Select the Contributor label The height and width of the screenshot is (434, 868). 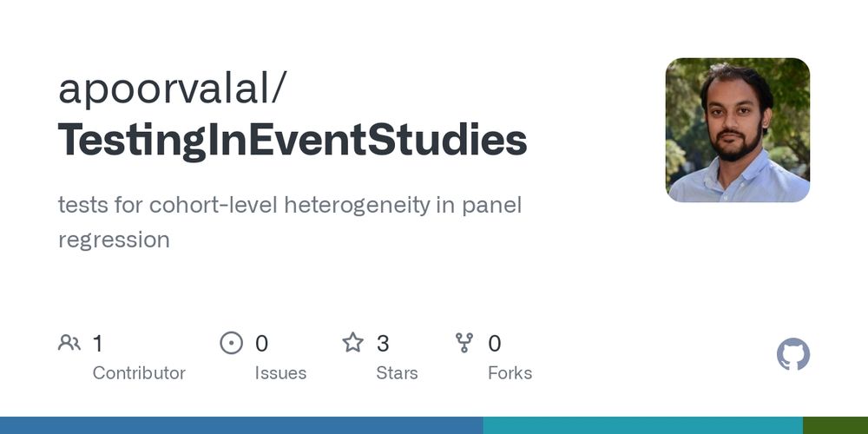point(139,373)
